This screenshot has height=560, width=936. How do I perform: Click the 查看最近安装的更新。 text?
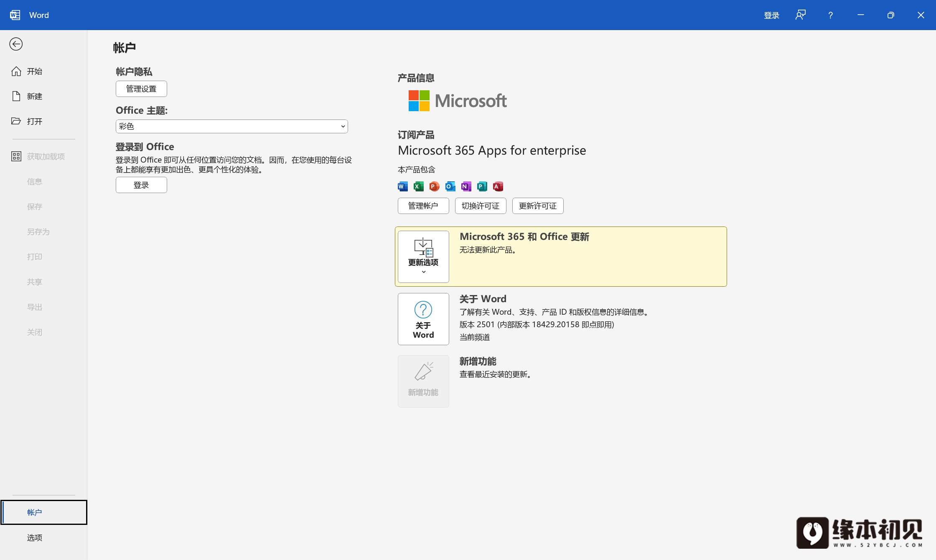coord(497,374)
